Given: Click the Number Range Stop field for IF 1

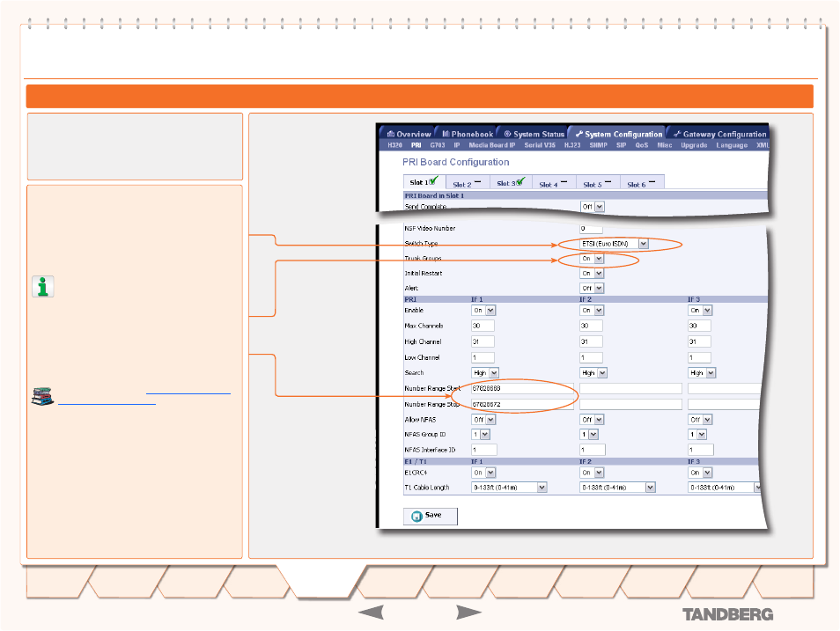Looking at the screenshot, I should (522, 405).
